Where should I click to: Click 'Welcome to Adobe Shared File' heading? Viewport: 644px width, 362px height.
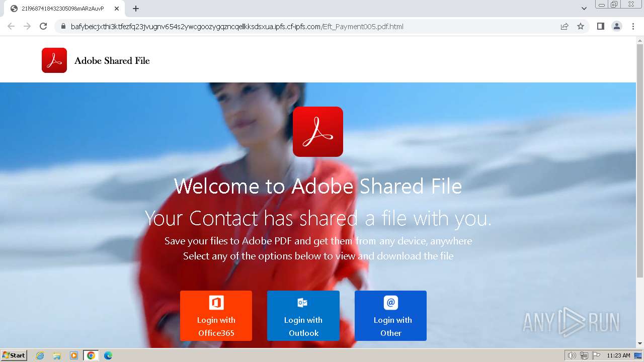318,187
